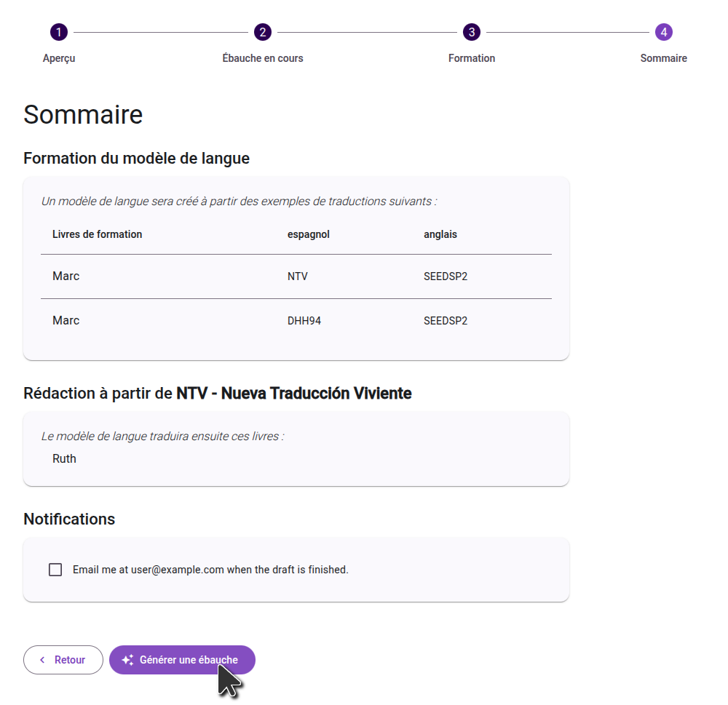Select the step 2 circle icon
728x705 pixels.
pyautogui.click(x=263, y=32)
